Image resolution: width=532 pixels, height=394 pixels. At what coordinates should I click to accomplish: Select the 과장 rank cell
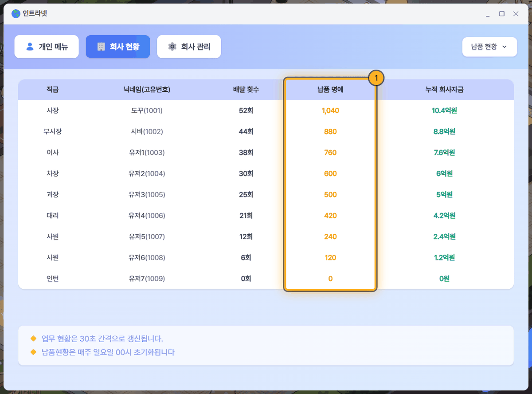tap(53, 194)
